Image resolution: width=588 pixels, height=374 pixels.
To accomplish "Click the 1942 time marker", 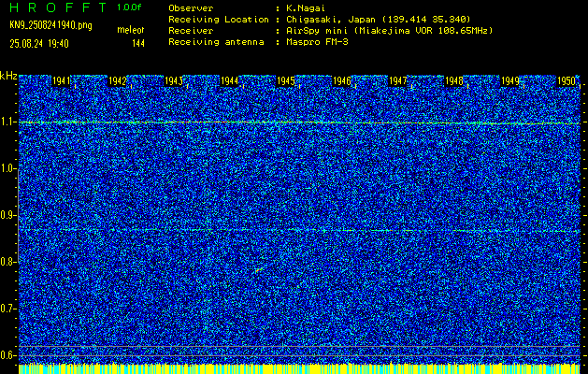I will pyautogui.click(x=118, y=81).
